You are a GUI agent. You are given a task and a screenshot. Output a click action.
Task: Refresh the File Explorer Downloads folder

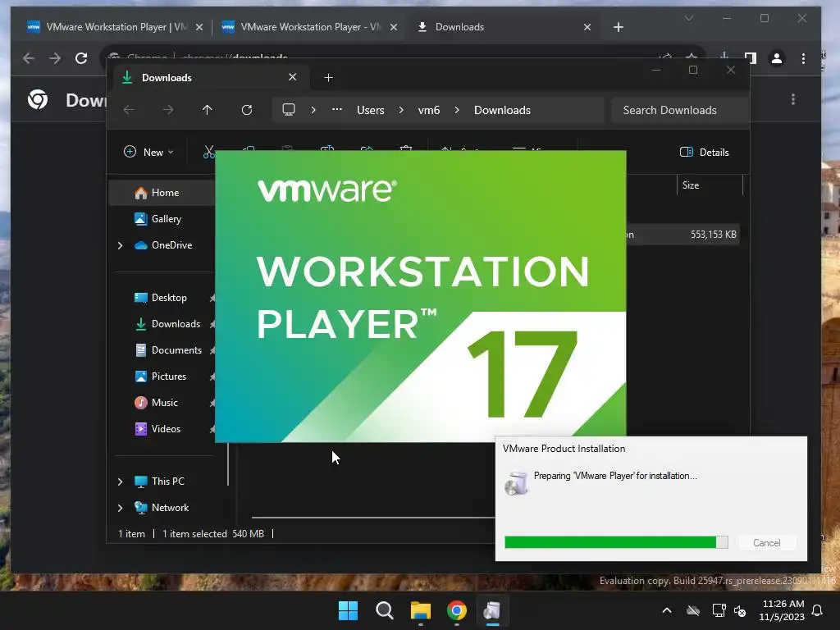coord(246,110)
